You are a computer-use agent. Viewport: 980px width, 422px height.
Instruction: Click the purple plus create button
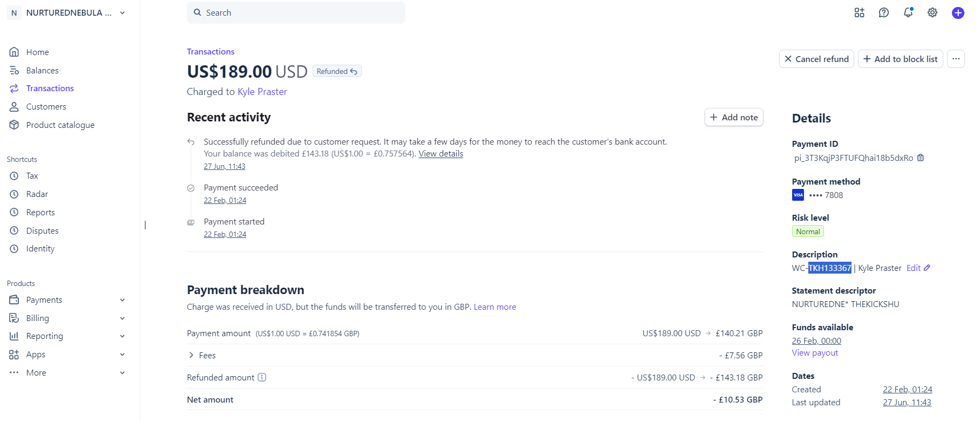[958, 13]
